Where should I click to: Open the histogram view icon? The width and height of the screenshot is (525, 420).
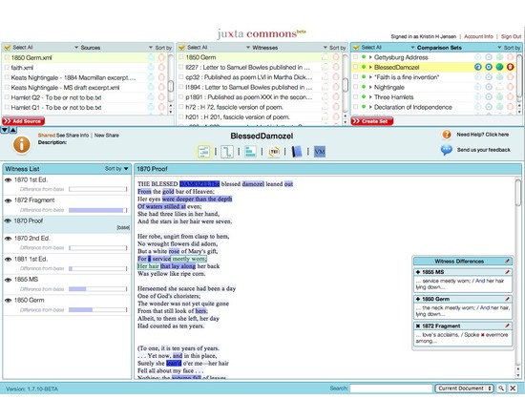[250, 152]
